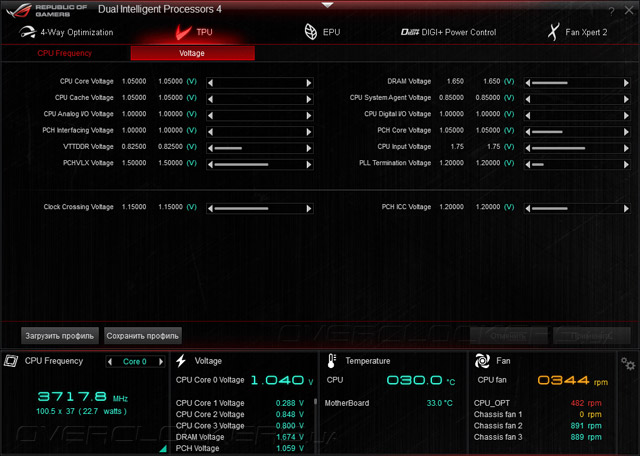The image size is (640, 456).
Task: Click the Republic of Gamers logo
Action: [x=46, y=11]
